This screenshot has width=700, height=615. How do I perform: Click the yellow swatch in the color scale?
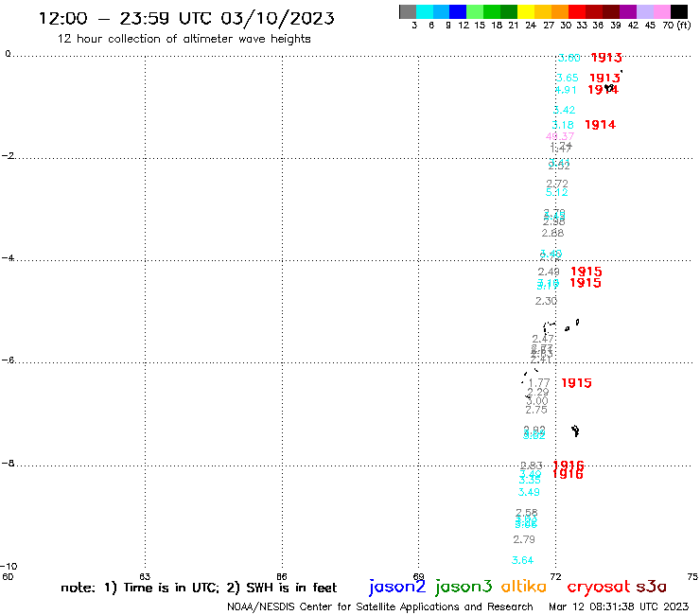pyautogui.click(x=526, y=11)
